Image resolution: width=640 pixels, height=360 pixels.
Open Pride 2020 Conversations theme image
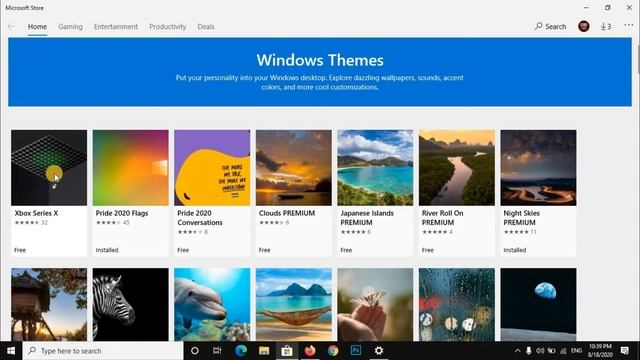(x=212, y=168)
